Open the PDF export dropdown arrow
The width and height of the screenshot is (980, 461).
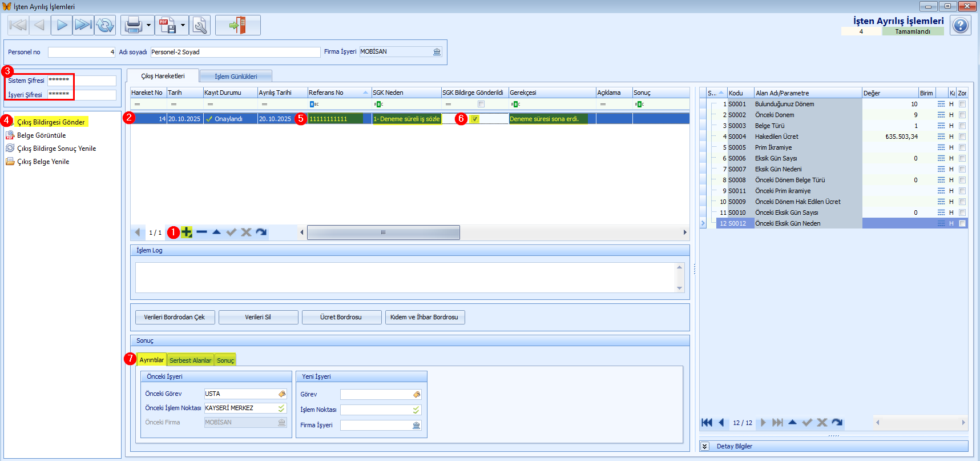point(183,25)
